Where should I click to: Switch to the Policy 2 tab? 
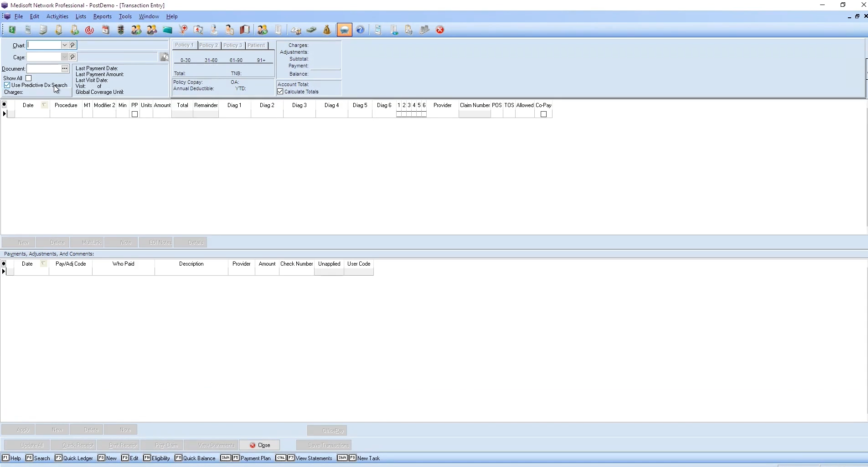209,45
